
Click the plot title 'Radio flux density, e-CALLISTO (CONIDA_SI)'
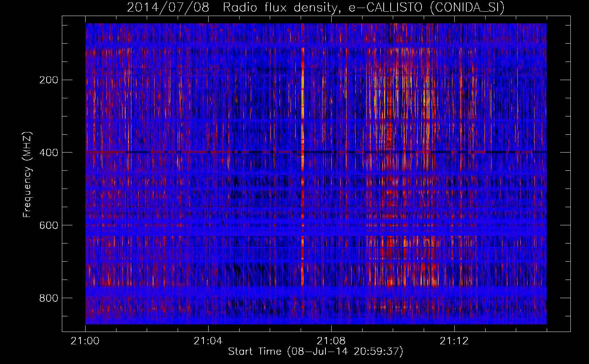364,7
